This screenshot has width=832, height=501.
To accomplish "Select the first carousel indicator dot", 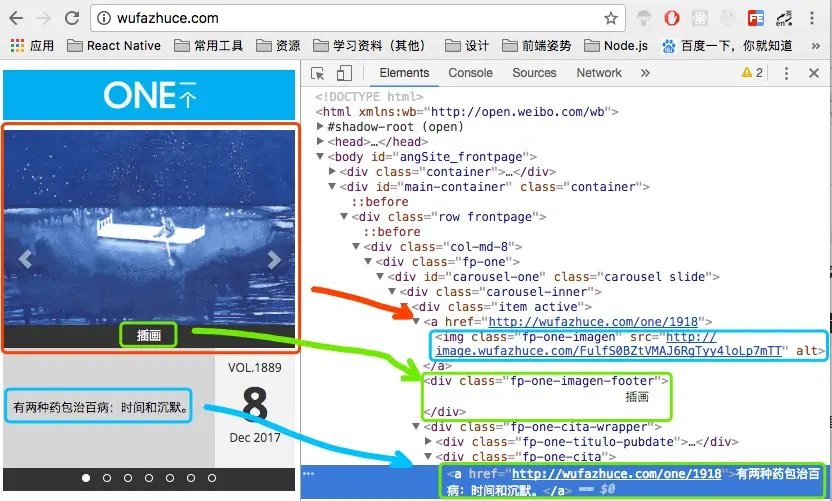I will 86,478.
